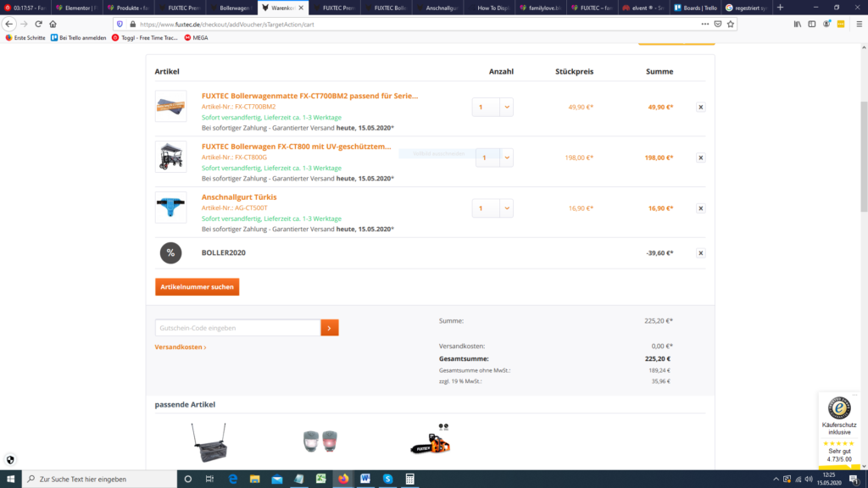Open volume control in system tray
This screenshot has height=488, width=868.
(809, 480)
